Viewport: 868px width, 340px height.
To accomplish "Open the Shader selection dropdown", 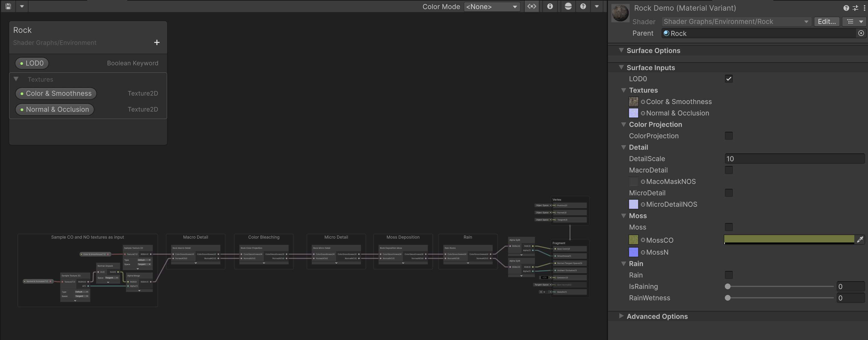I will point(736,21).
